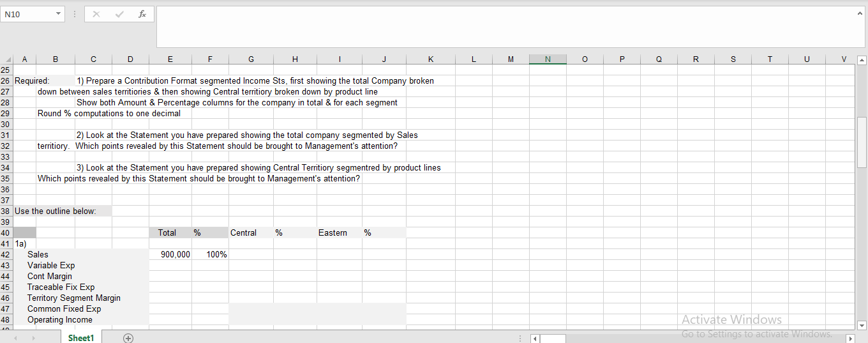868x343 pixels.
Task: Select row 42 header
Action: click(x=6, y=255)
